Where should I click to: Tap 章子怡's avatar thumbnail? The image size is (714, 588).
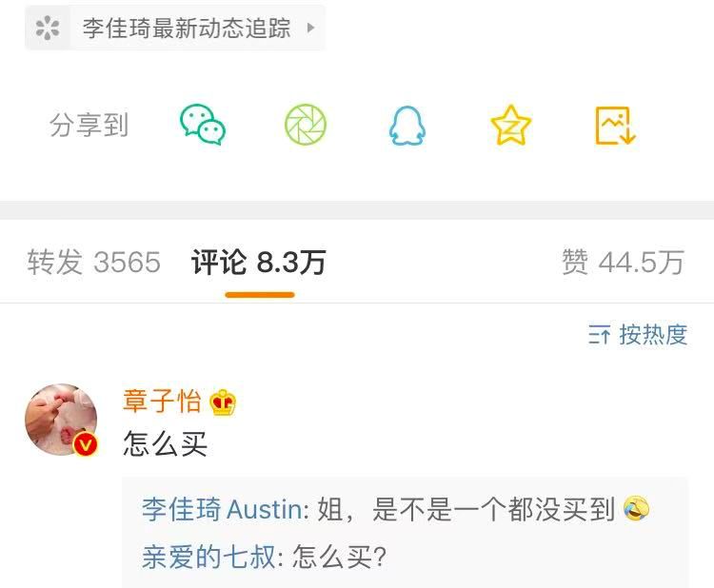(61, 420)
